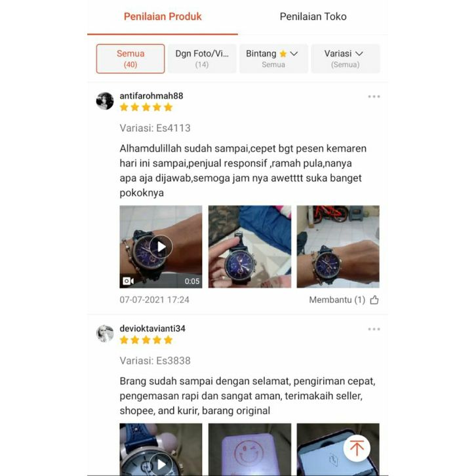
Task: Switch to the Penilaian Produk tab
Action: pos(163,16)
